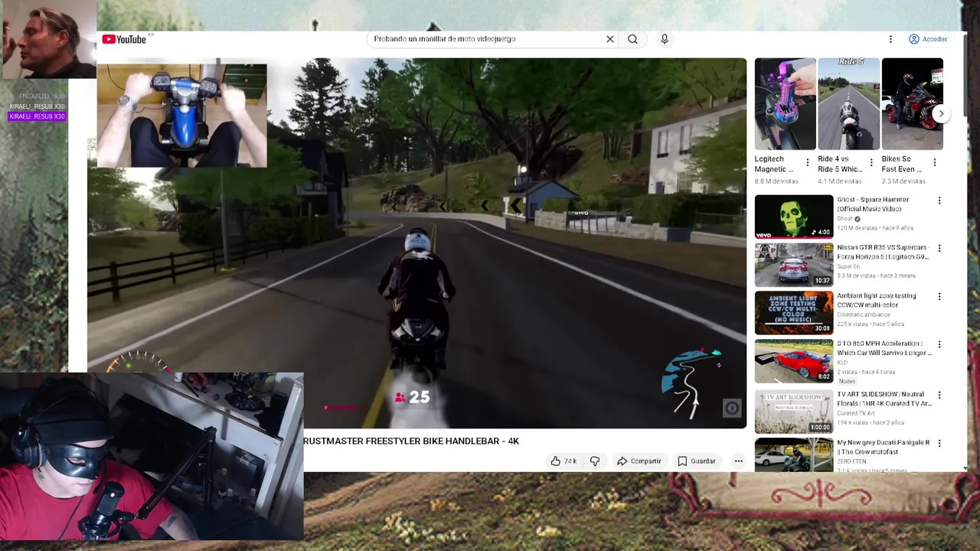The width and height of the screenshot is (980, 551).
Task: Sign in via the Acceder button
Action: 928,39
